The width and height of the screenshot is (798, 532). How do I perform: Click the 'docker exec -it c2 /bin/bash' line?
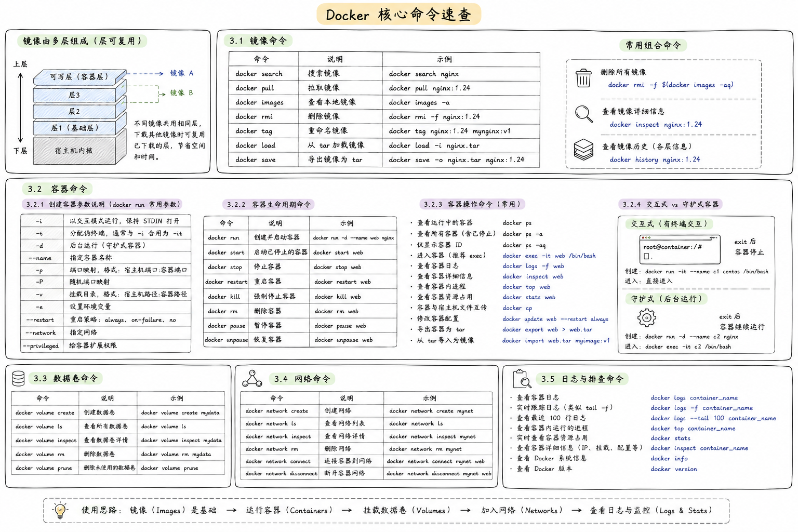[x=688, y=347]
